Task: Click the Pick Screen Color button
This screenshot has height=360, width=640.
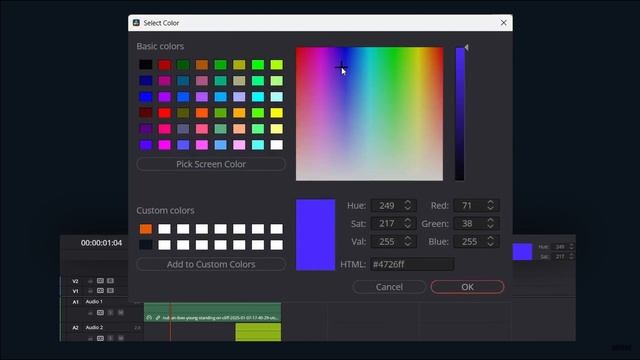Action: click(x=211, y=164)
